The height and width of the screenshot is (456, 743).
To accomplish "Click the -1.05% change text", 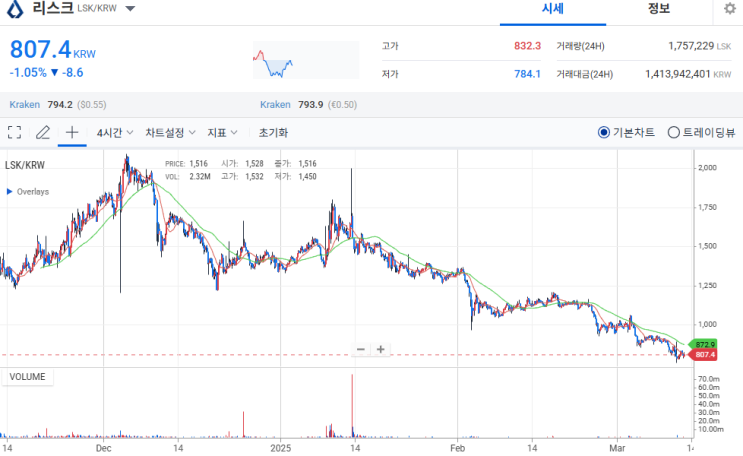I will (x=28, y=73).
